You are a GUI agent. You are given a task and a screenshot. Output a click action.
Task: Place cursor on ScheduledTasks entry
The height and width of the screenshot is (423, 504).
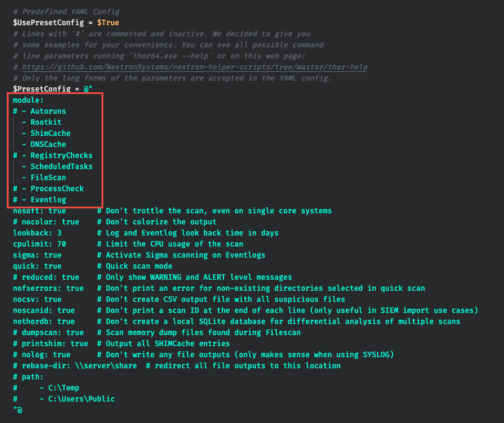(61, 166)
